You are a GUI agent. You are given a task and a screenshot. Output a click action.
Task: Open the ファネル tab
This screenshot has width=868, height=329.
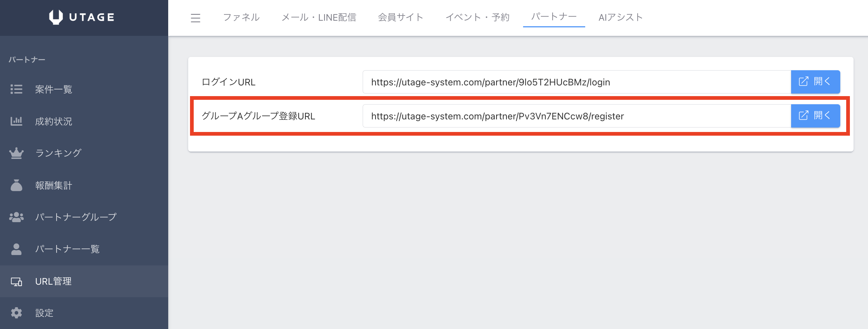pyautogui.click(x=241, y=17)
